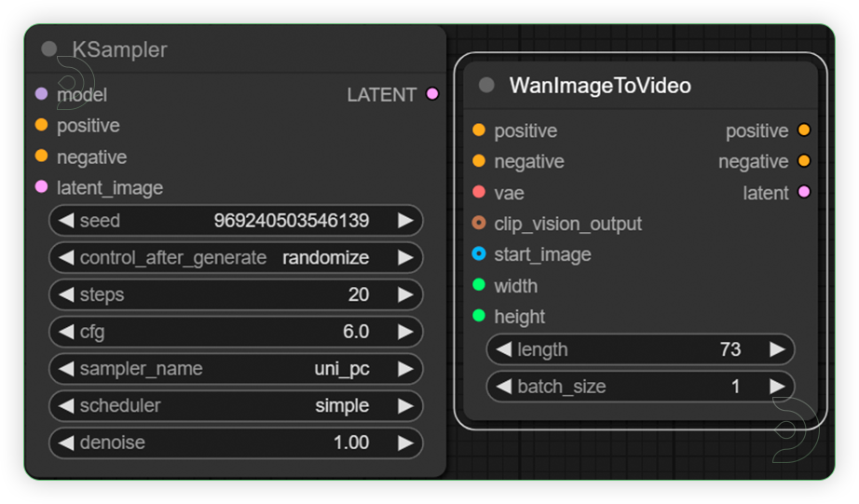Viewport: 859px width, 504px height.
Task: Decrease steps with the left arrow
Action: click(x=66, y=294)
